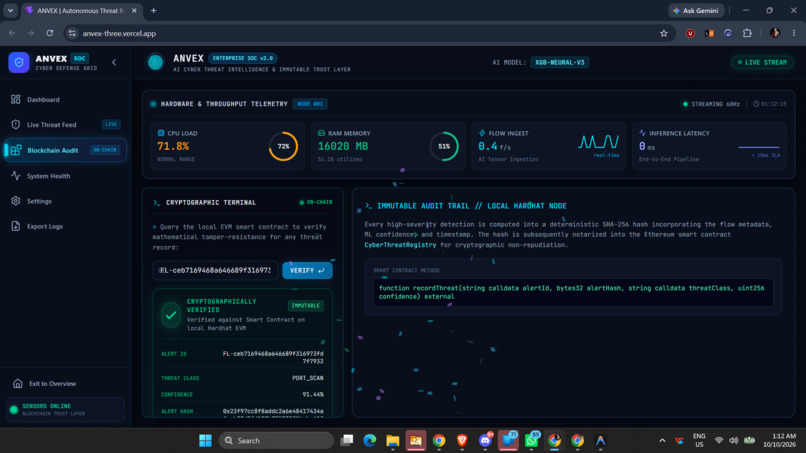Screen dimensions: 806x453
Task: Click the ANVEX teal avatar in header
Action: point(155,62)
